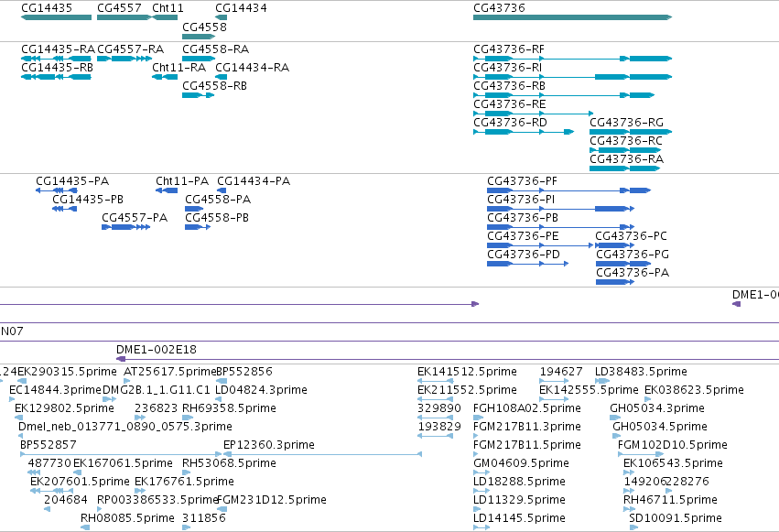
Task: Click protein CG4557-PA
Action: pos(125,227)
